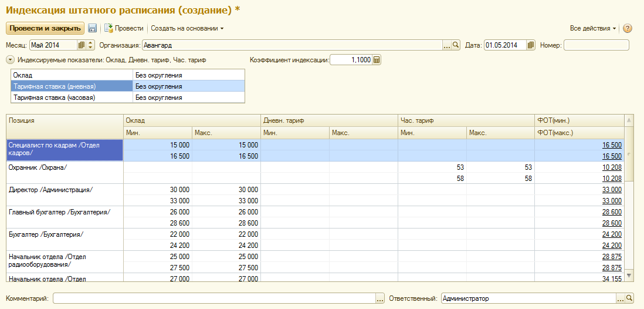Viewport: 644px width, 309px height.
Task: Open the 33 000 ФОТ(мин.) link for Директор
Action: 612,190
